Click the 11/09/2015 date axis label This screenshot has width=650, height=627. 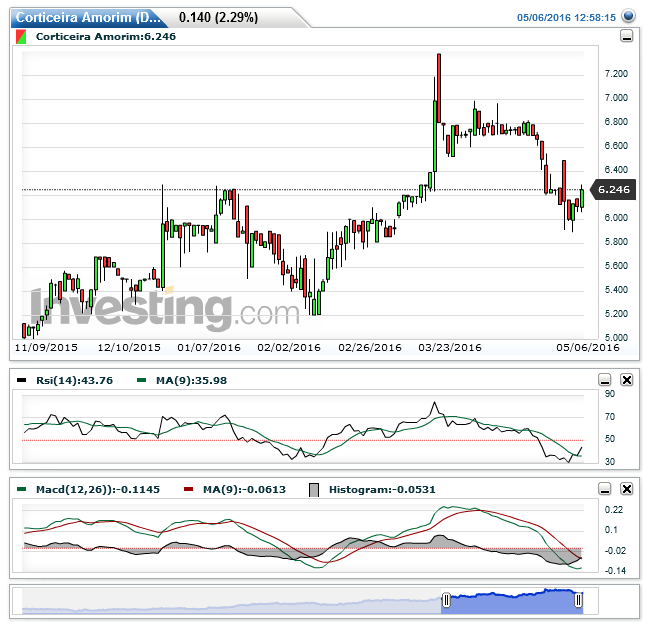pos(46,348)
